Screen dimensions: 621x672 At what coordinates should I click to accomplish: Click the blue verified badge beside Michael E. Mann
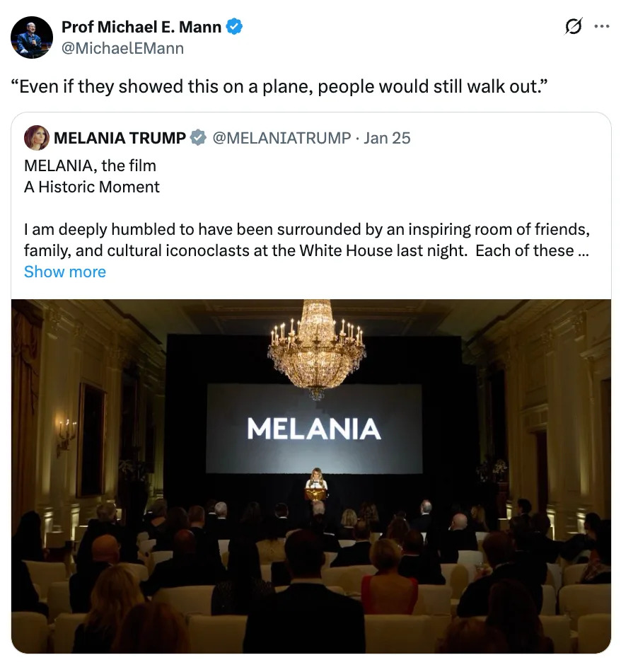[234, 28]
